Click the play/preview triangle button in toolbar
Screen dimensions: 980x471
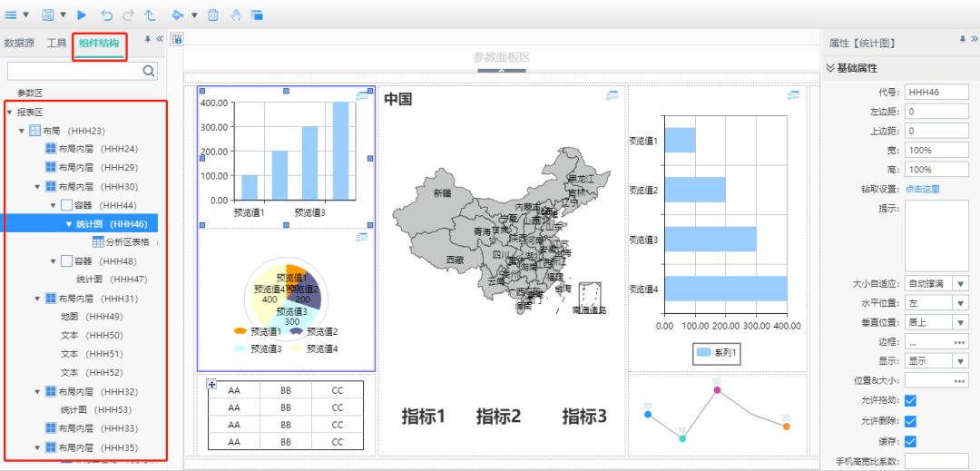[83, 15]
